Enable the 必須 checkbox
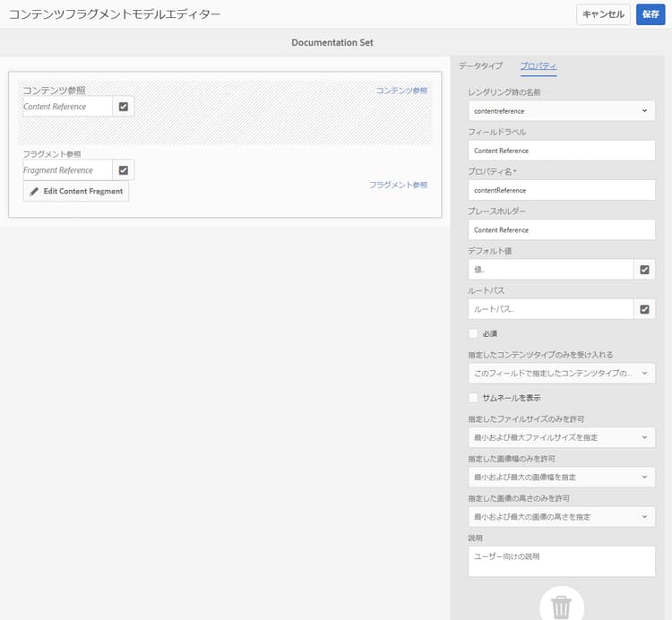Screen dimensions: 672x620 (473, 333)
